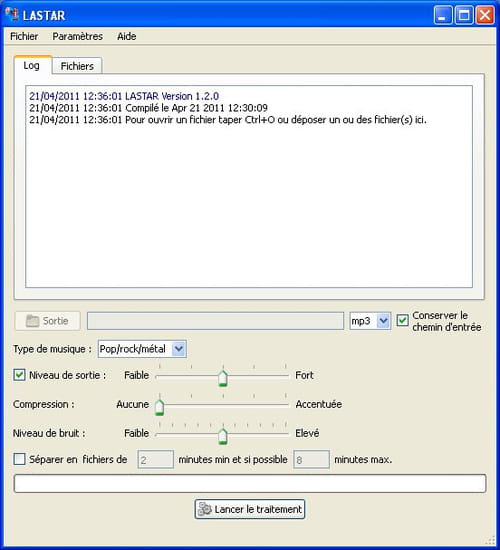Expand the Type de musique dropdown
The height and width of the screenshot is (550, 500).
tap(179, 349)
